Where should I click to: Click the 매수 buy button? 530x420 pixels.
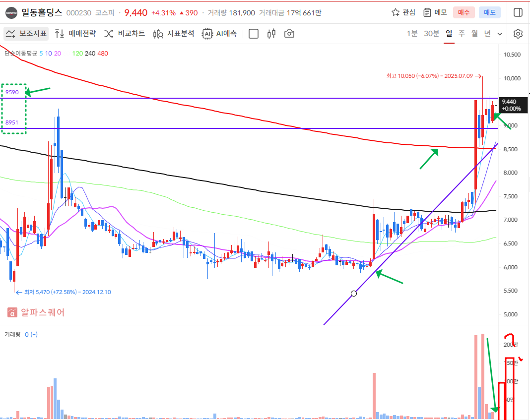coord(464,12)
